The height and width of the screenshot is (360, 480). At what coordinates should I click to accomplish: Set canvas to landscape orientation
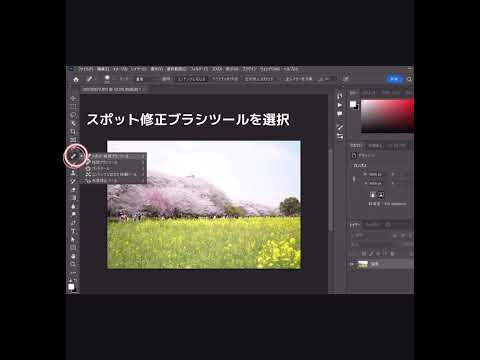[381, 195]
